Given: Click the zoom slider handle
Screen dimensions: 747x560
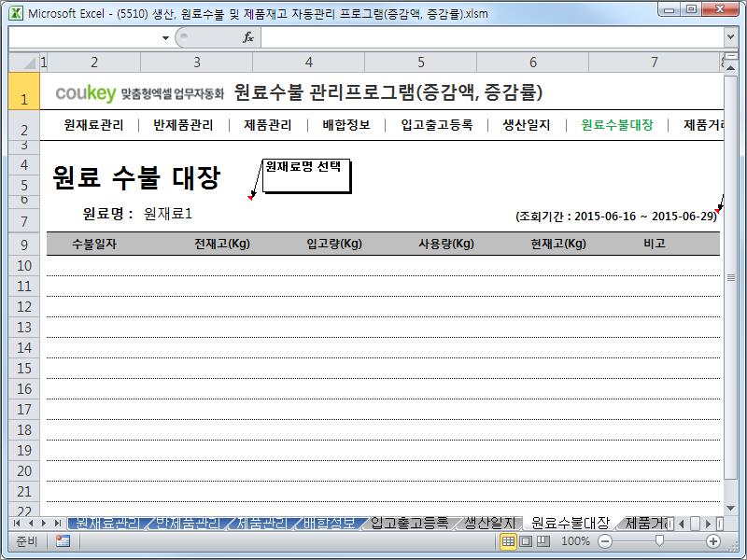Looking at the screenshot, I should [659, 540].
